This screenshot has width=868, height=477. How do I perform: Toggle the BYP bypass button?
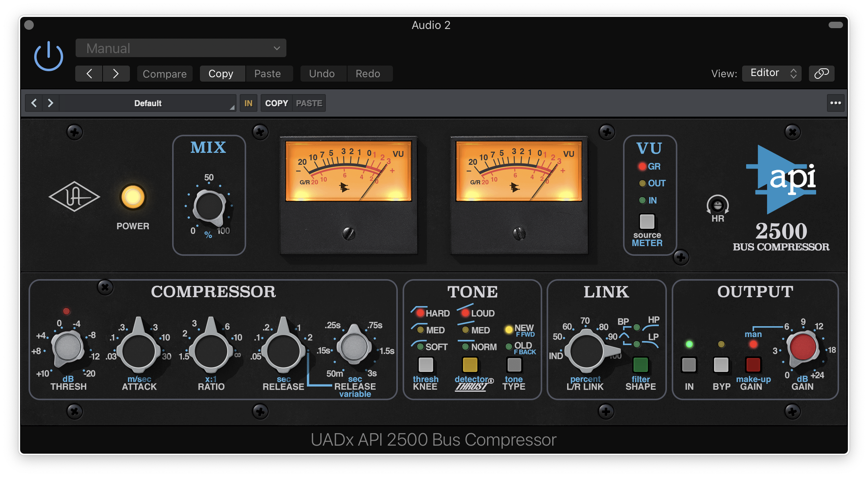(x=721, y=365)
